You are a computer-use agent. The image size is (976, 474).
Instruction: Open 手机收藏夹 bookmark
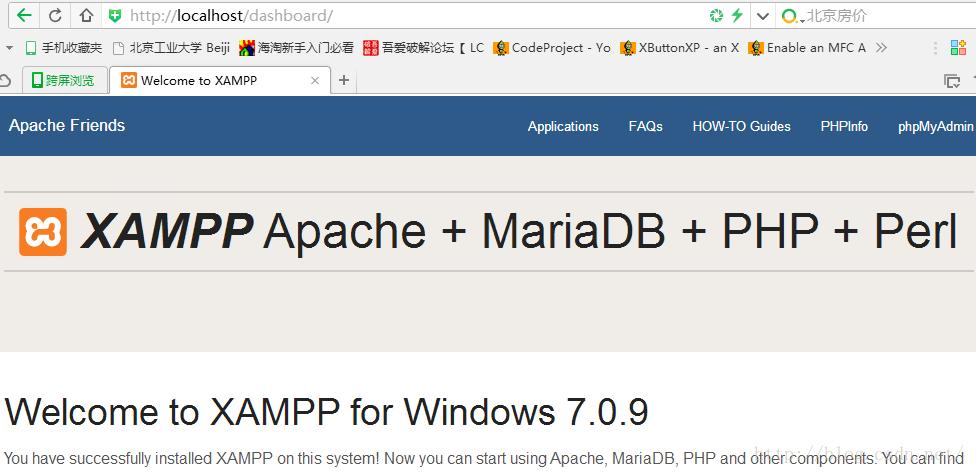[x=63, y=47]
